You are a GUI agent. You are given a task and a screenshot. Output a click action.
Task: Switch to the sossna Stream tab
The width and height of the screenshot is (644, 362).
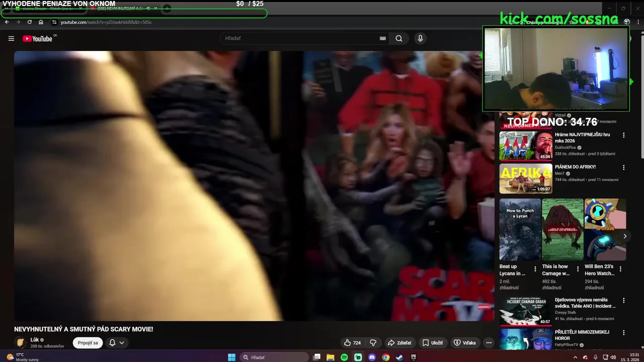[49, 9]
